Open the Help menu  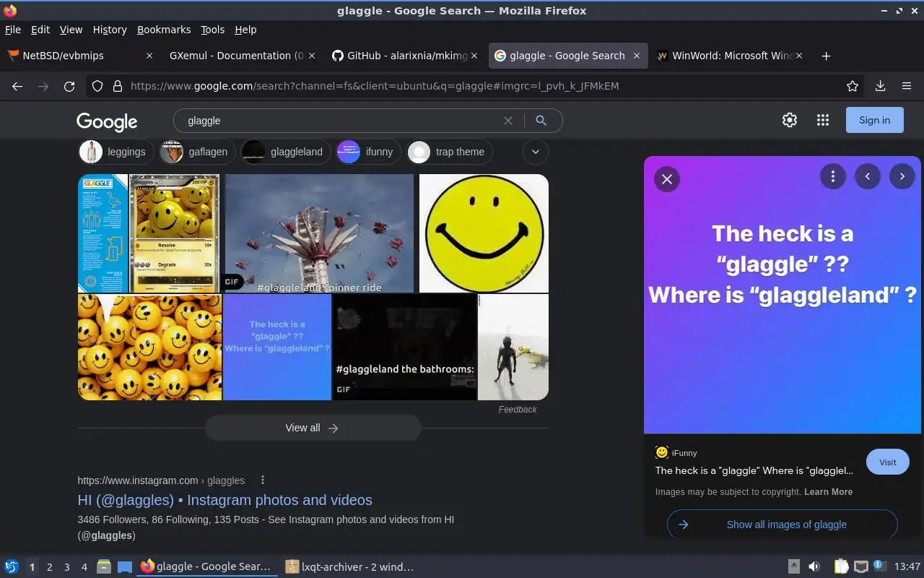coord(245,30)
